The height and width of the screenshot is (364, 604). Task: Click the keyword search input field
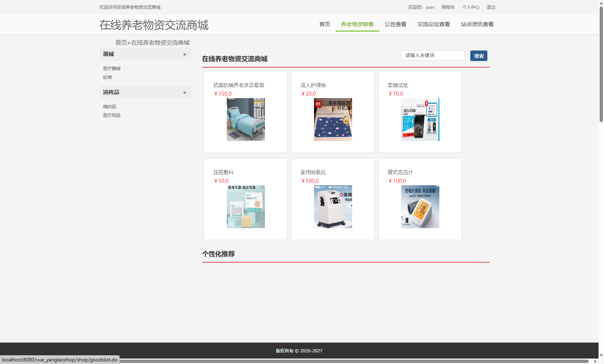pos(432,55)
